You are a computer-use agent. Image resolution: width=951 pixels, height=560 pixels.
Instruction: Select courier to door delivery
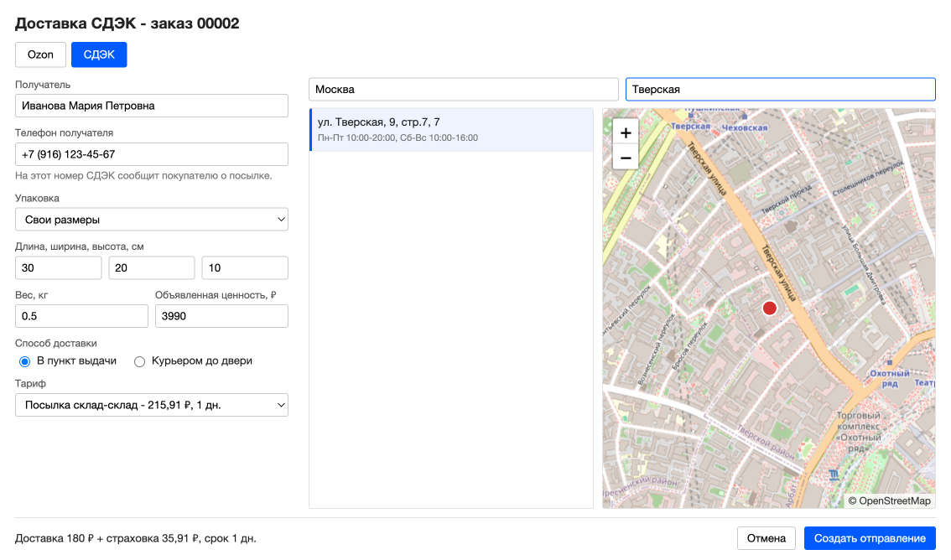[x=139, y=361]
